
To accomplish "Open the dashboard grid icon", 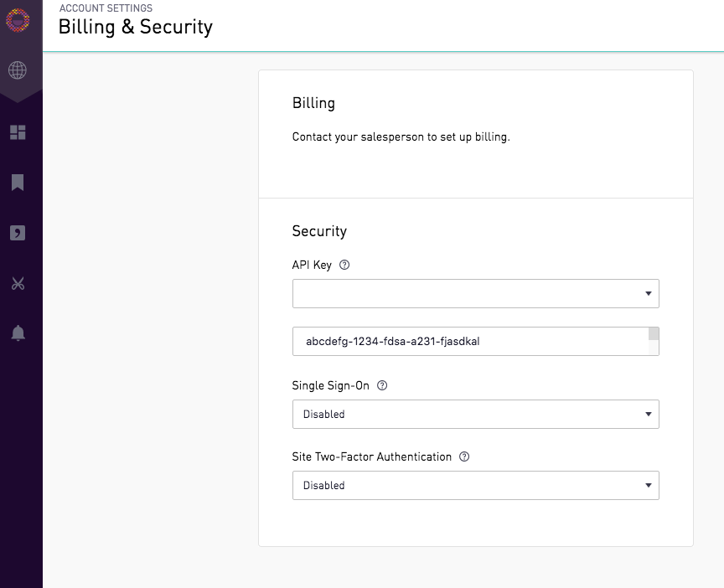I will point(18,132).
